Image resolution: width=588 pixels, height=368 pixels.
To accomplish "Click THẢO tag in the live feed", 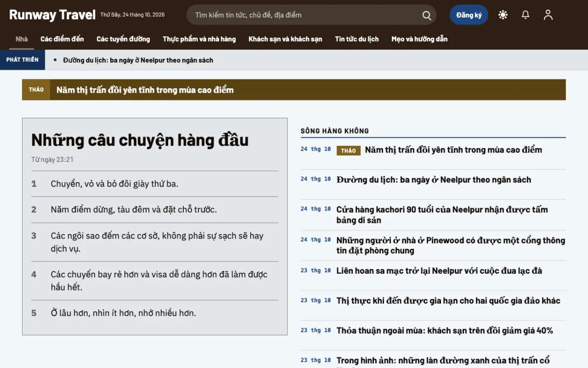I will click(x=348, y=151).
